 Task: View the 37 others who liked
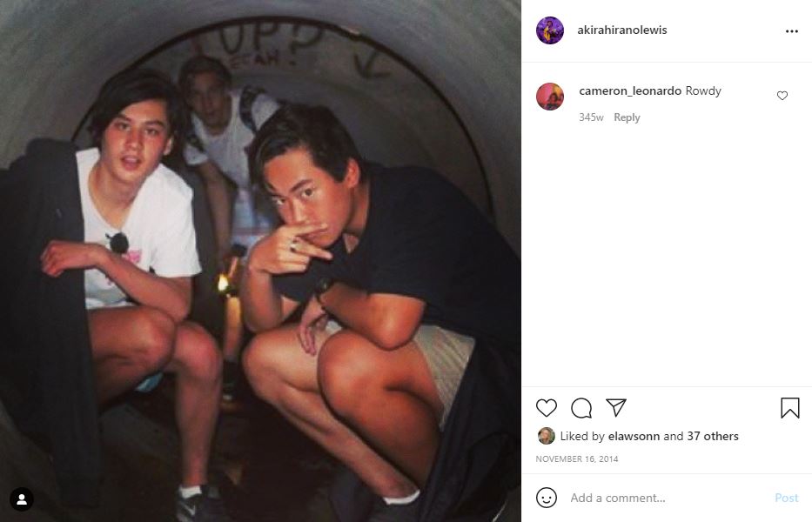pyautogui.click(x=713, y=436)
